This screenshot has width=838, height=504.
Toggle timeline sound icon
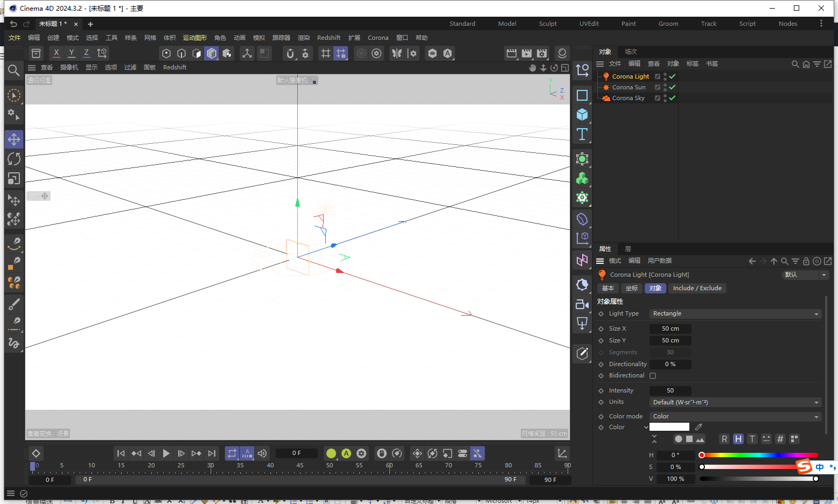[262, 453]
